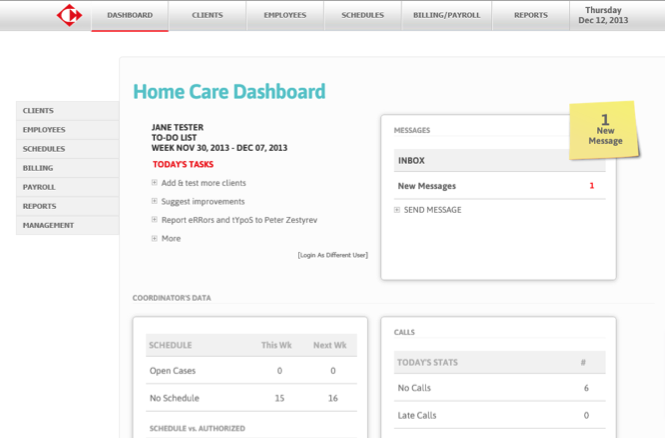The height and width of the screenshot is (438, 665).
Task: Click 'SCHEDULE vs. AUTHORIZED' subheading
Action: (x=197, y=429)
